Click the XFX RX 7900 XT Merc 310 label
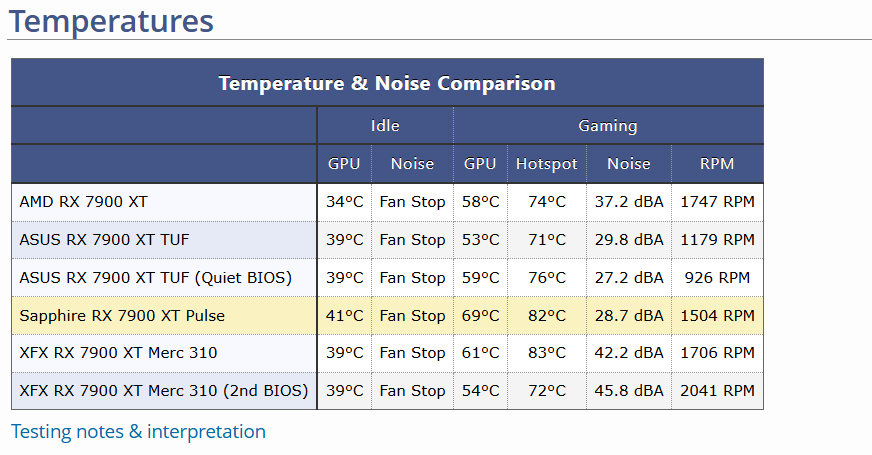This screenshot has height=455, width=872. tap(118, 353)
